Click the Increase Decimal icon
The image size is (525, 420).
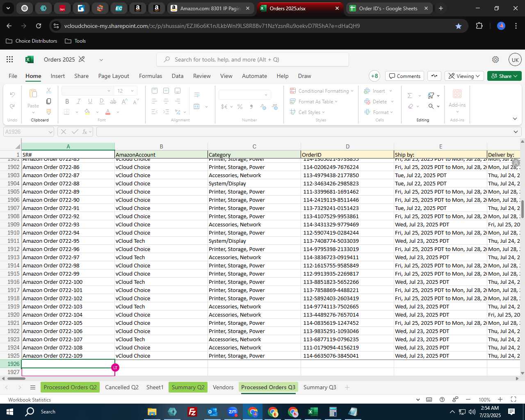point(263,107)
